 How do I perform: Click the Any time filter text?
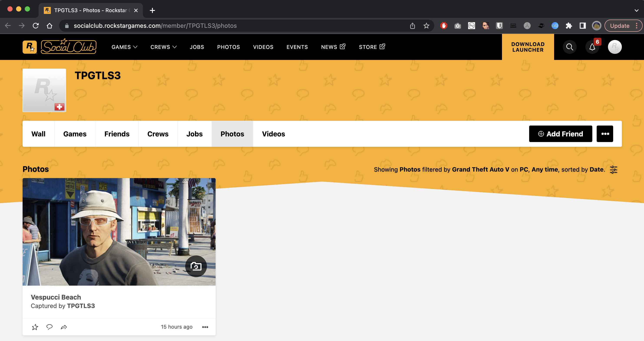[x=545, y=169]
